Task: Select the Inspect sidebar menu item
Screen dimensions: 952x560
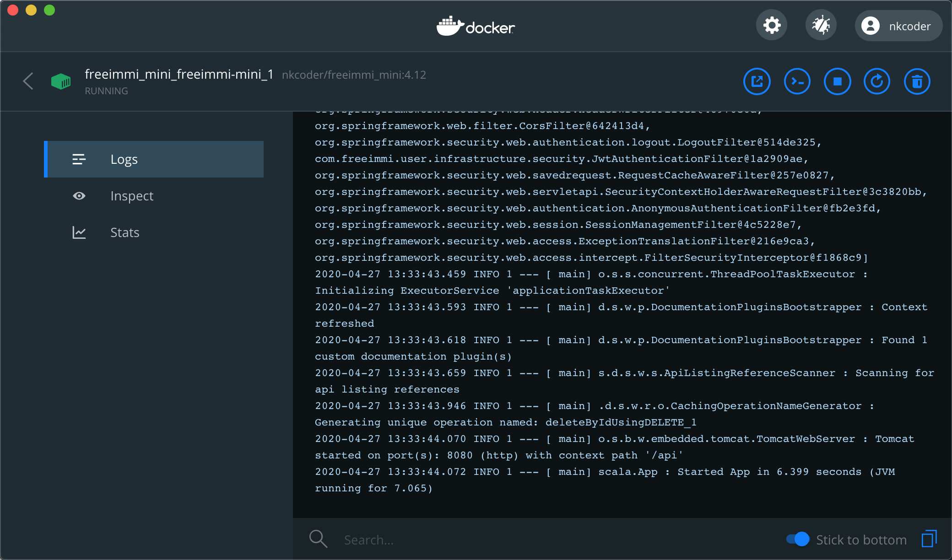Action: (x=132, y=196)
